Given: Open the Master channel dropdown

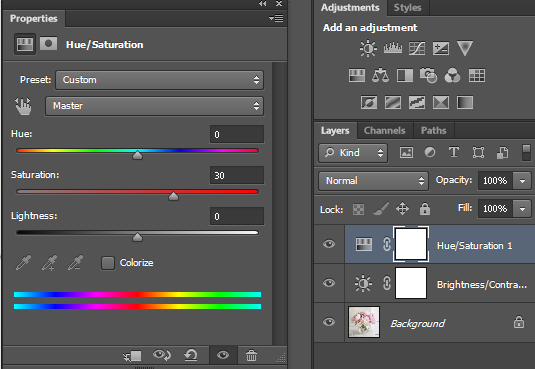Looking at the screenshot, I should pos(154,106).
